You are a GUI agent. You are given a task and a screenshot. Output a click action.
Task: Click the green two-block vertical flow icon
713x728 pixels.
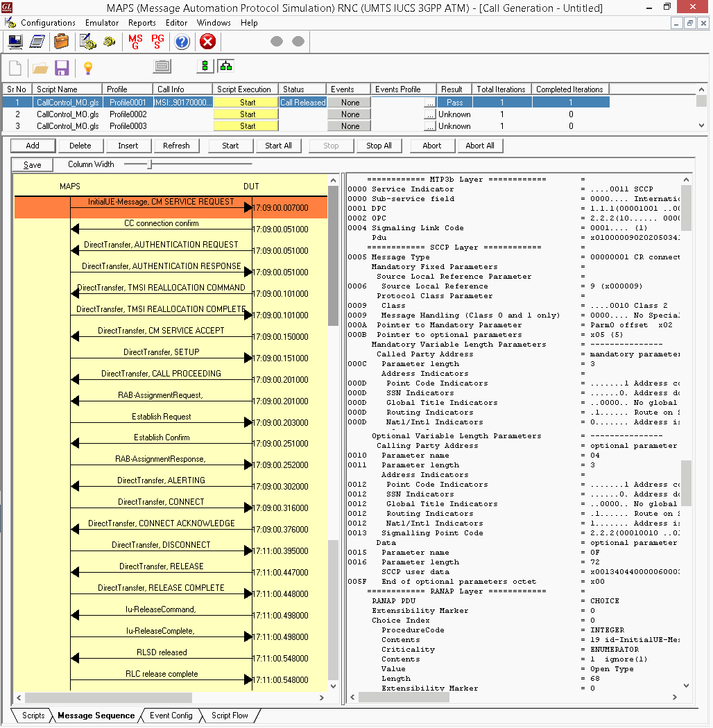click(x=205, y=67)
